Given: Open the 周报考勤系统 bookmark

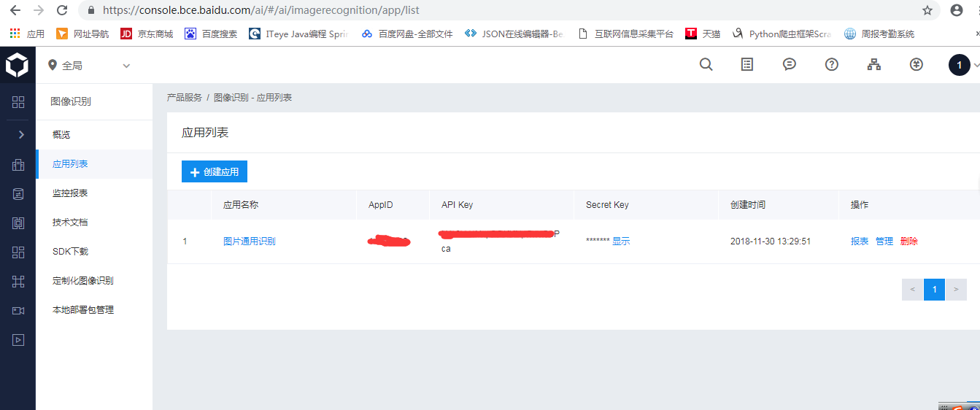Looking at the screenshot, I should pyautogui.click(x=879, y=34).
